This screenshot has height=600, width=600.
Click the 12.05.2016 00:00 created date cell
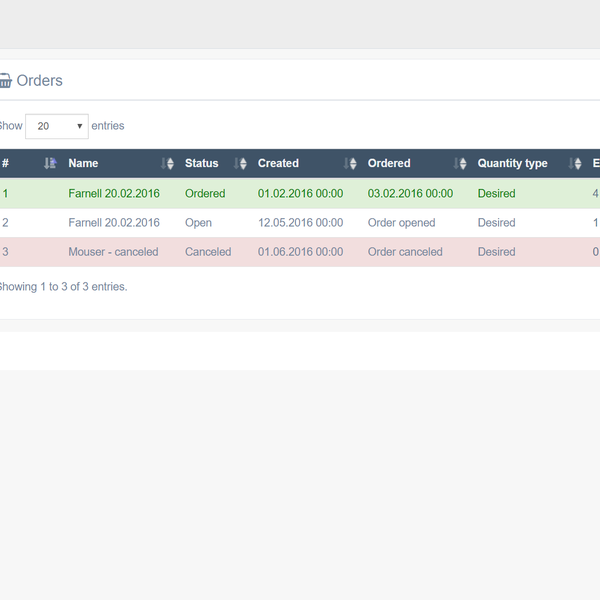300,223
